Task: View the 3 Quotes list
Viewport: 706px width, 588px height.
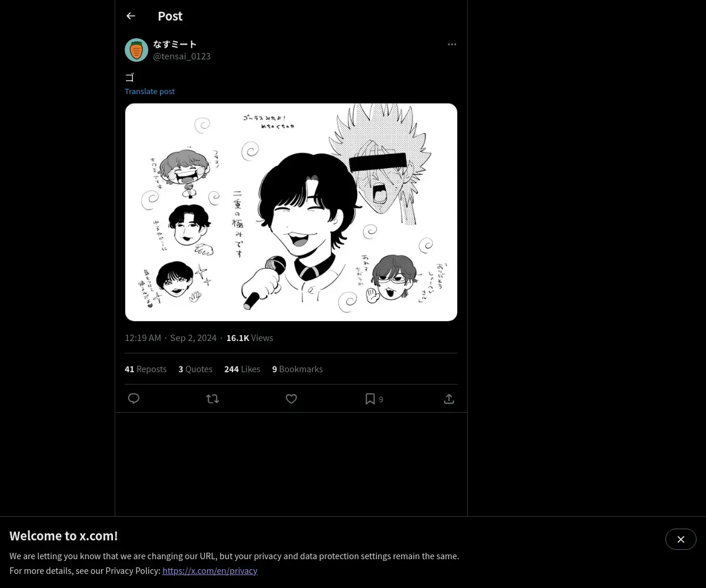Action: (x=195, y=369)
